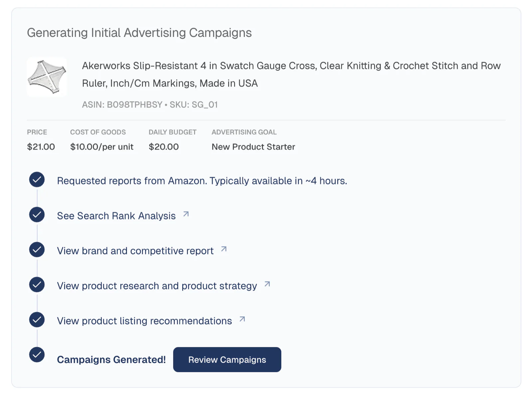Click checkmark icon for Search Rank Analysis step
532x394 pixels.
(x=37, y=215)
